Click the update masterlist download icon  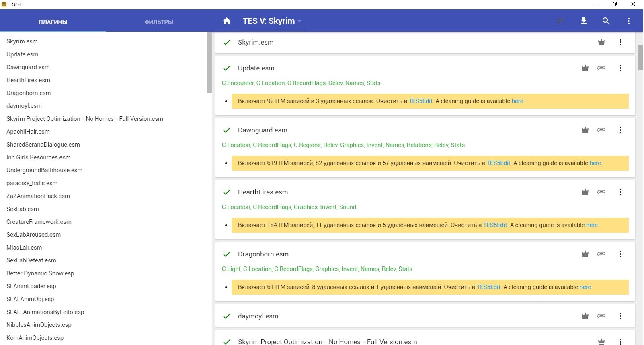pos(584,21)
